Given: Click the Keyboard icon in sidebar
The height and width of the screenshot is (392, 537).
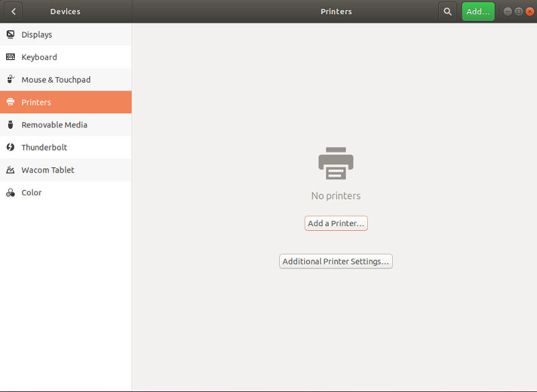Looking at the screenshot, I should pos(11,57).
